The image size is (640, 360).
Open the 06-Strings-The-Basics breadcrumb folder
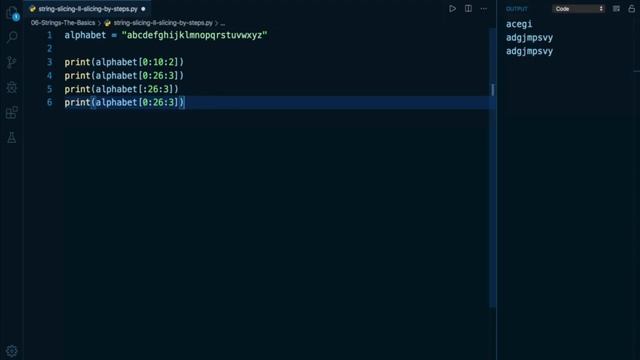(x=63, y=23)
